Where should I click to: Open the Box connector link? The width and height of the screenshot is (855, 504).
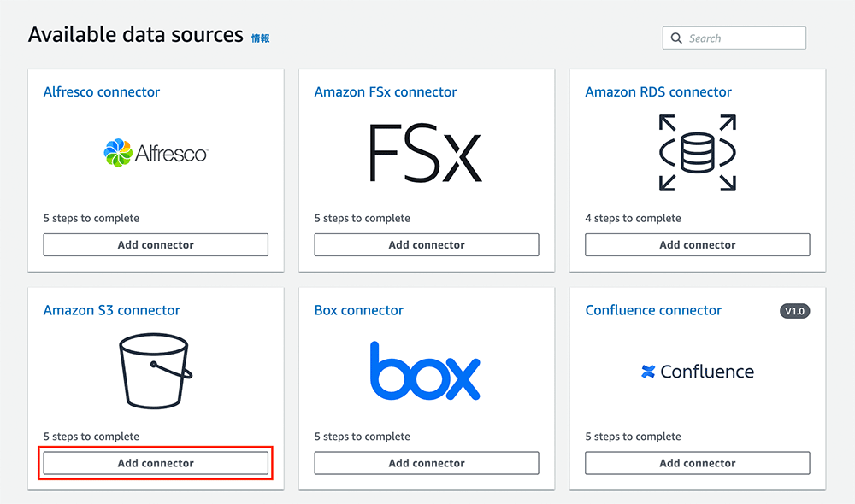358,310
